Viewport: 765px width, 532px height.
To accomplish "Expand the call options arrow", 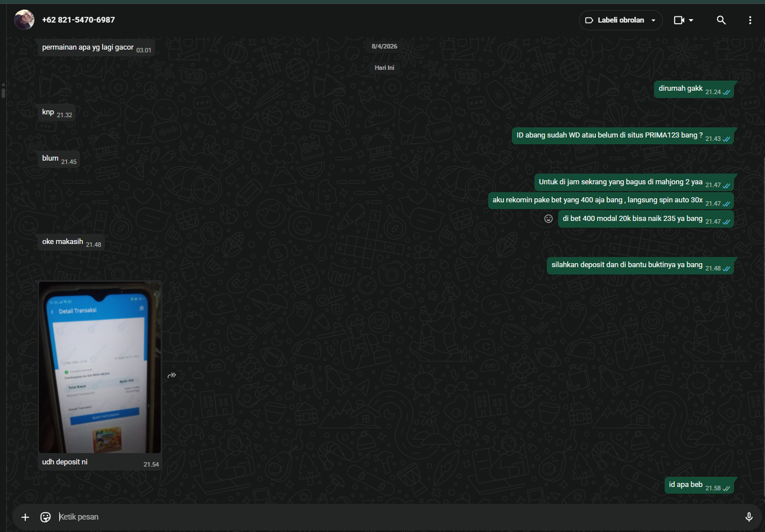I will pyautogui.click(x=691, y=20).
